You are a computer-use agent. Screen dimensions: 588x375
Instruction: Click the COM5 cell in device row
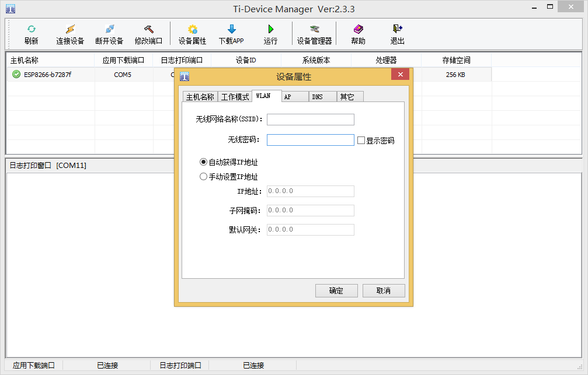(x=123, y=75)
